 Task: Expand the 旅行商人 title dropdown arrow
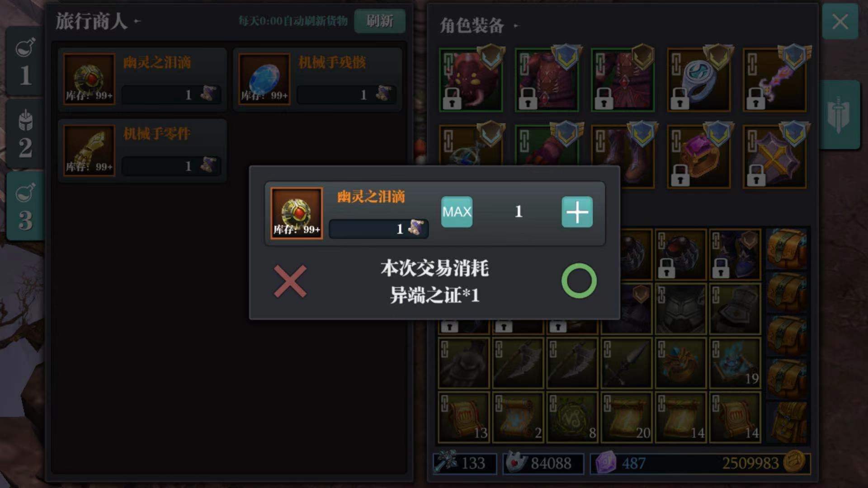[x=137, y=21]
